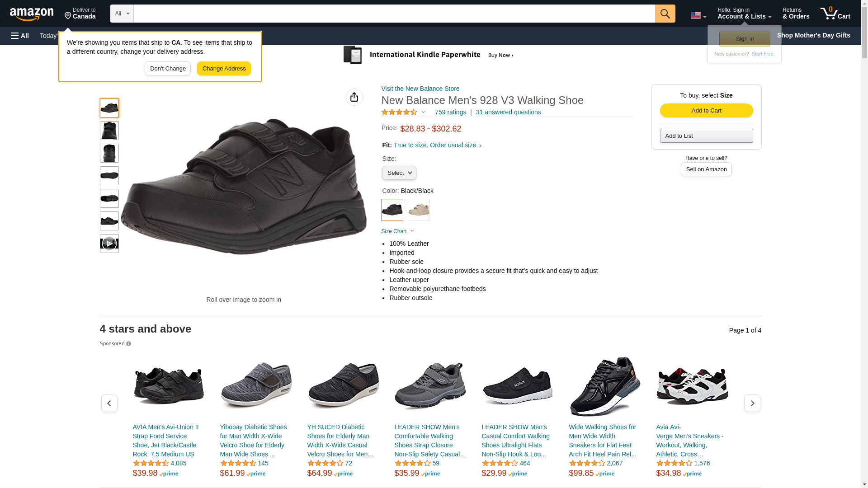Play the product video thumbnail
Screen dimensions: 868x488
tap(109, 244)
